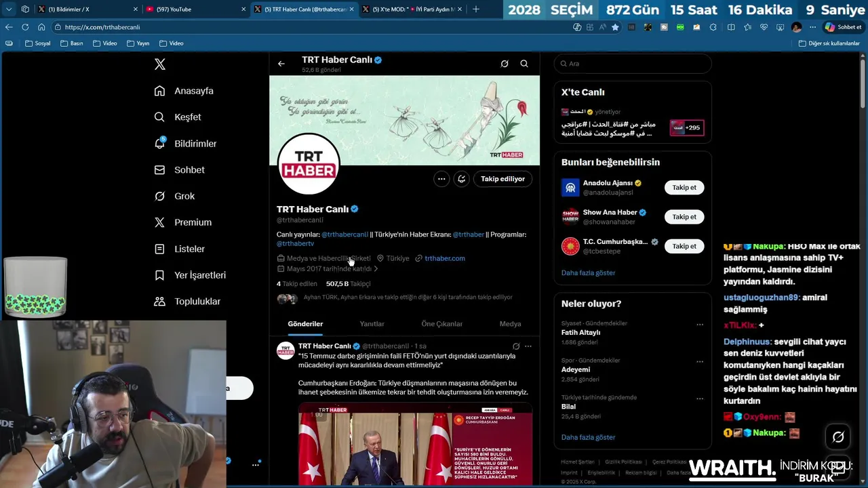The width and height of the screenshot is (868, 488).
Task: Toggle the favorite star in address bar
Action: [615, 27]
